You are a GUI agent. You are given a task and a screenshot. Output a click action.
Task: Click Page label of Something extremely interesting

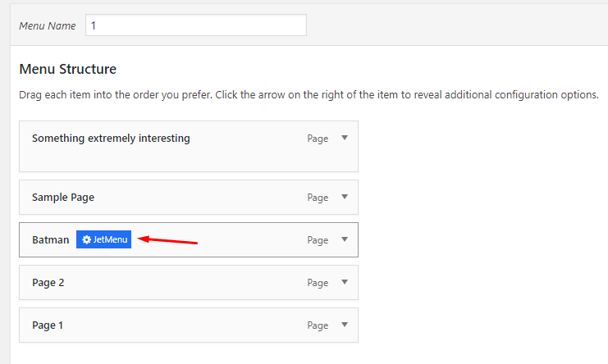[x=318, y=139]
